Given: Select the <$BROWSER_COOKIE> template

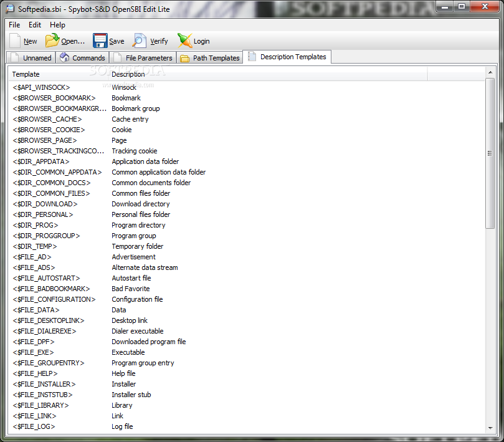Looking at the screenshot, I should pyautogui.click(x=49, y=130).
